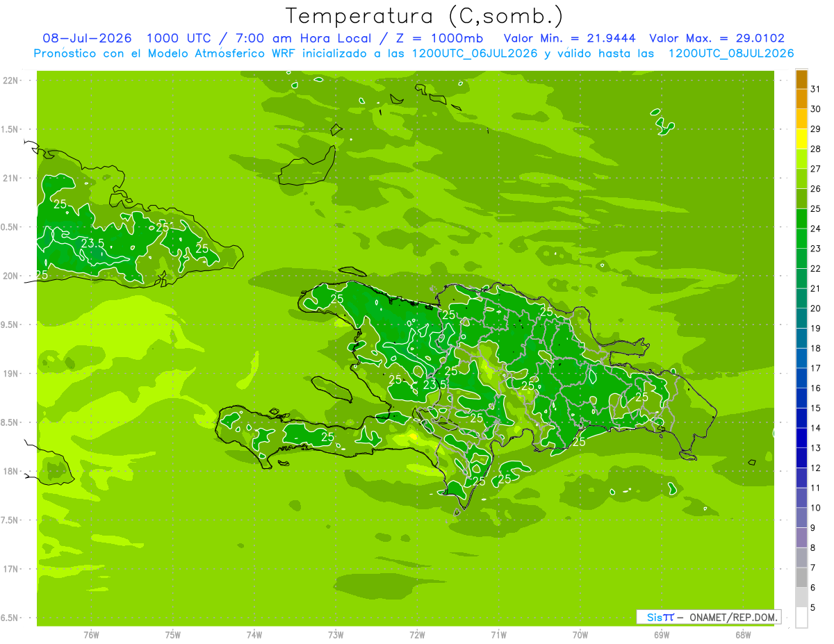The width and height of the screenshot is (834, 644).
Task: Click the '68W' longitude label
Action: point(743,635)
